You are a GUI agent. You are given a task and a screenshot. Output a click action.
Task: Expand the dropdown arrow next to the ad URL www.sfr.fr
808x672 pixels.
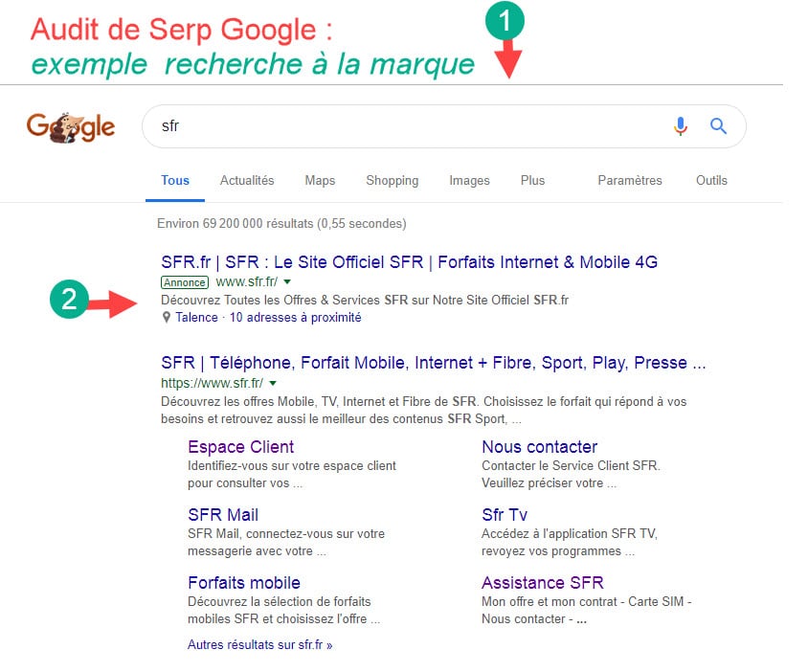click(x=285, y=282)
